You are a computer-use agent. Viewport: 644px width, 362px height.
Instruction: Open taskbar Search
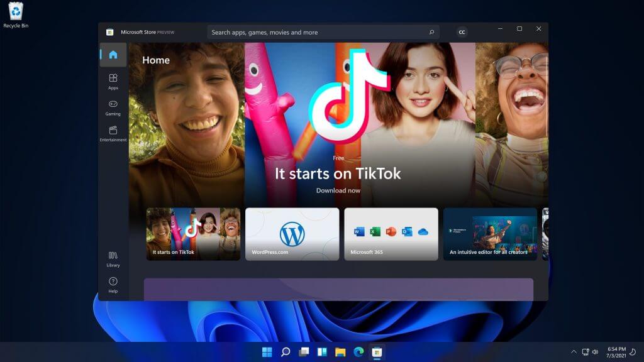286,352
